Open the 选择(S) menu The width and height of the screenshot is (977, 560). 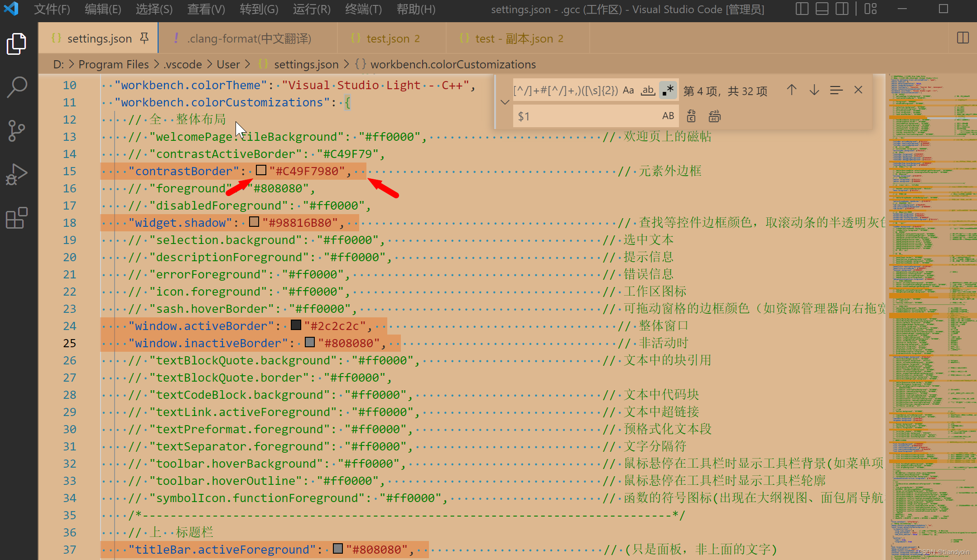click(x=154, y=9)
